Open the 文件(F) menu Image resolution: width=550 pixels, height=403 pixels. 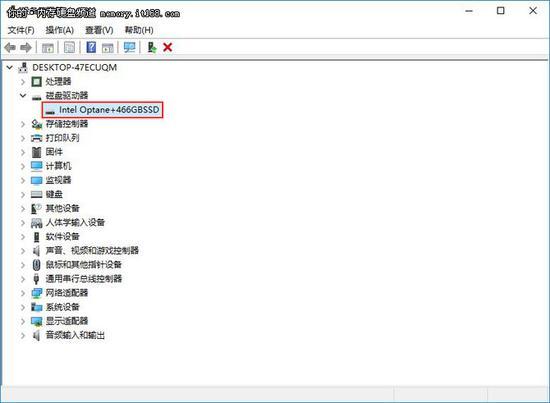pyautogui.click(x=21, y=30)
